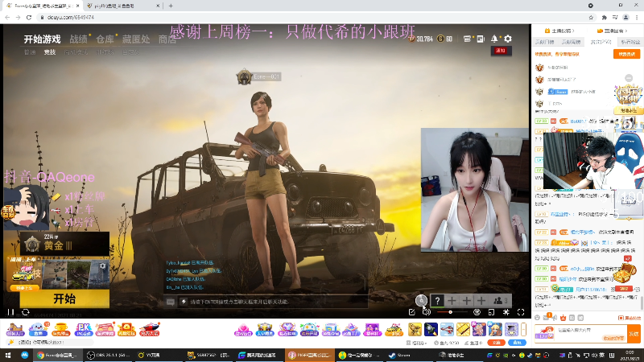Click the orange recharge pill button
The width and height of the screenshot is (644, 362).
click(496, 343)
